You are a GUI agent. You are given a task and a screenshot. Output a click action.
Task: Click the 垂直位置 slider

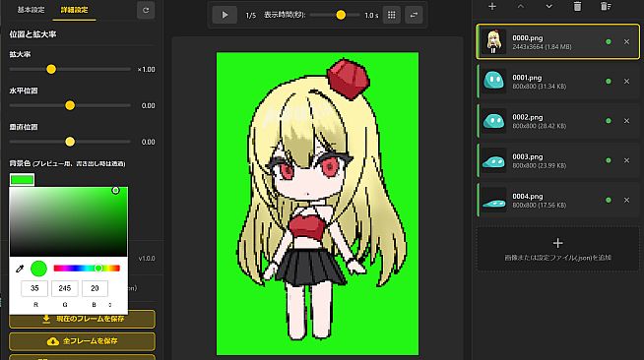(x=70, y=142)
